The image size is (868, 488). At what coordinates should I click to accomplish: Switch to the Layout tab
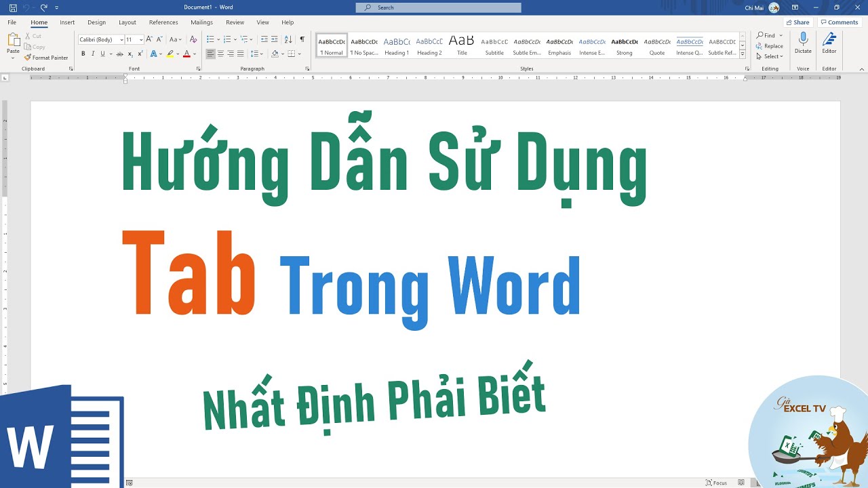point(127,22)
